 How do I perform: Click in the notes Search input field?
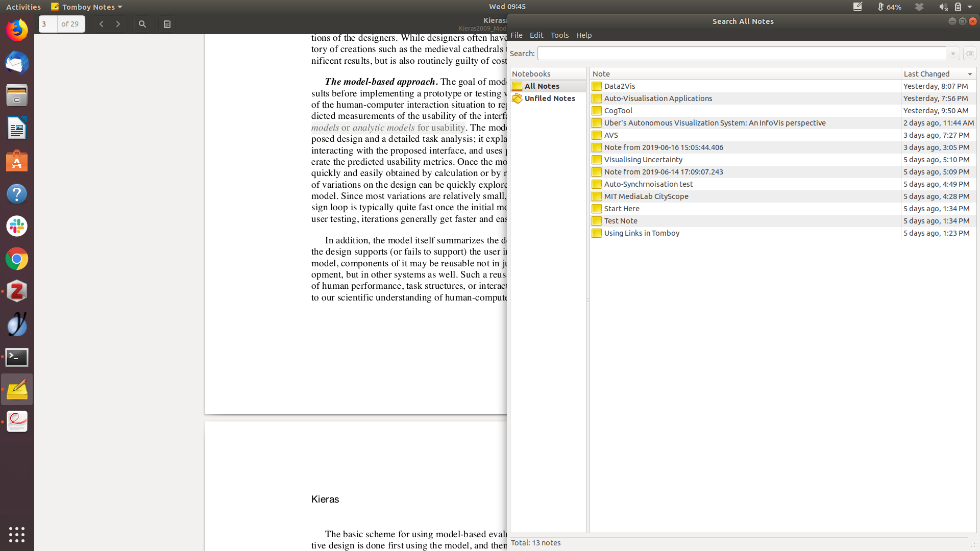[x=741, y=54]
